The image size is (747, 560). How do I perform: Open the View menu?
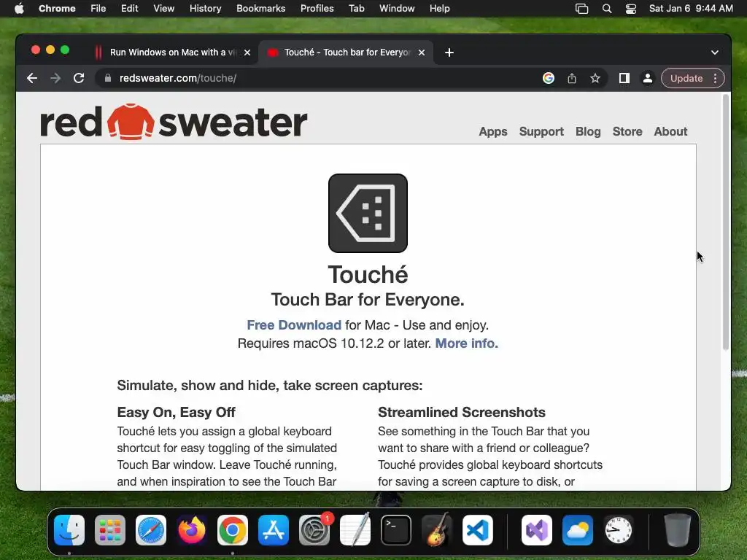(163, 9)
